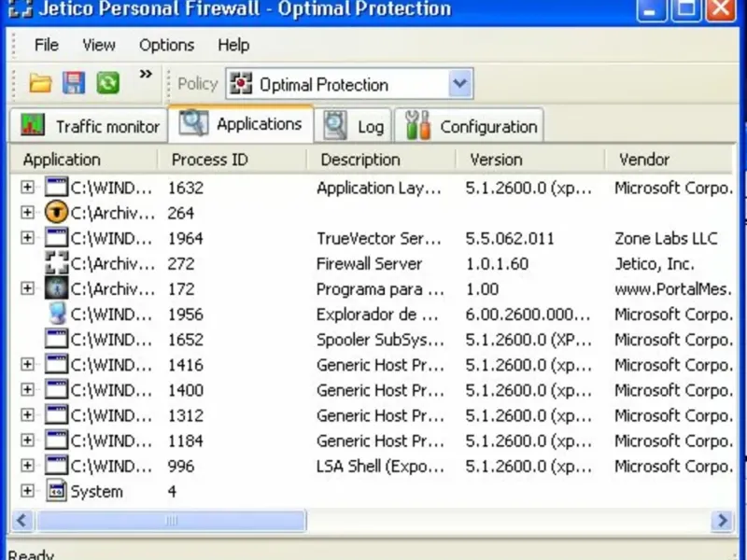The width and height of the screenshot is (747, 560).
Task: Click the window icon for process 1400
Action: point(56,389)
